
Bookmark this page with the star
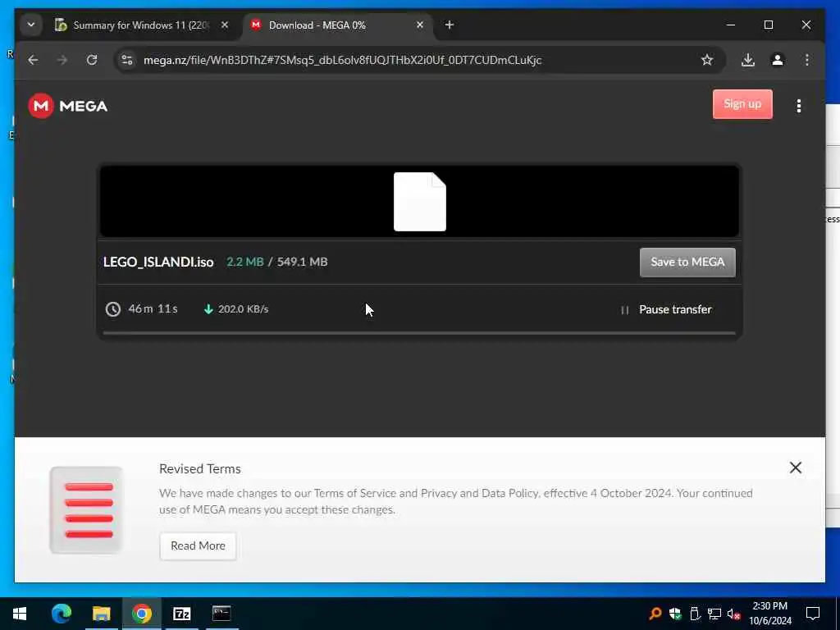click(x=707, y=60)
